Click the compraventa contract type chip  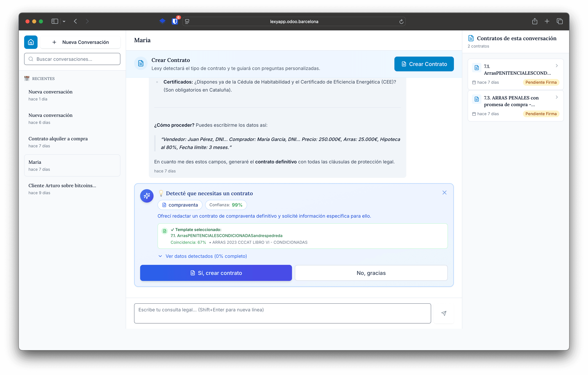[x=180, y=205]
